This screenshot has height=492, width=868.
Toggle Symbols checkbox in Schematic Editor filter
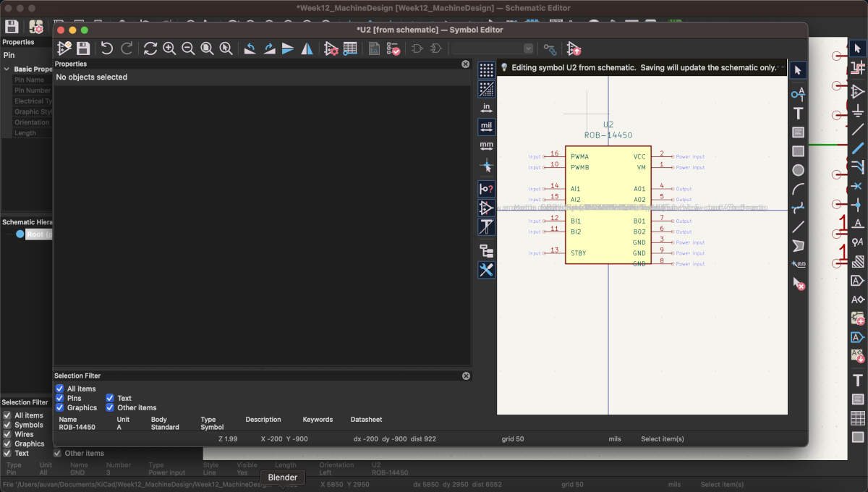7,425
